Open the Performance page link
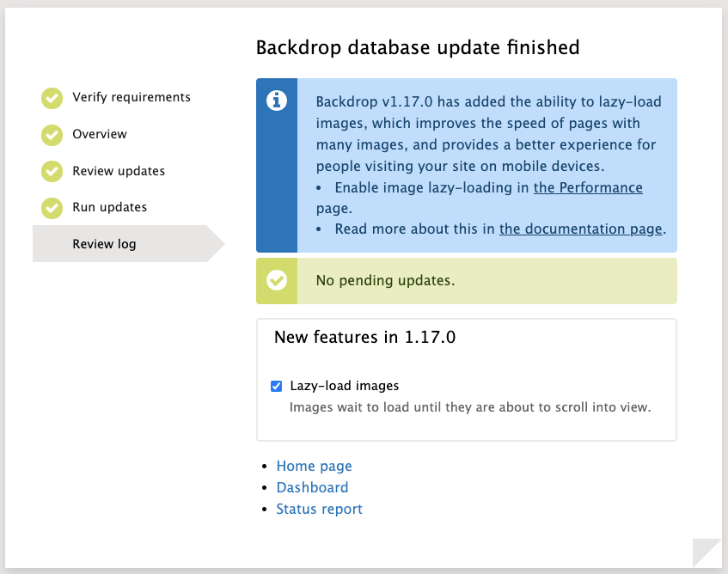Screen dimensions: 728x574 coord(588,187)
